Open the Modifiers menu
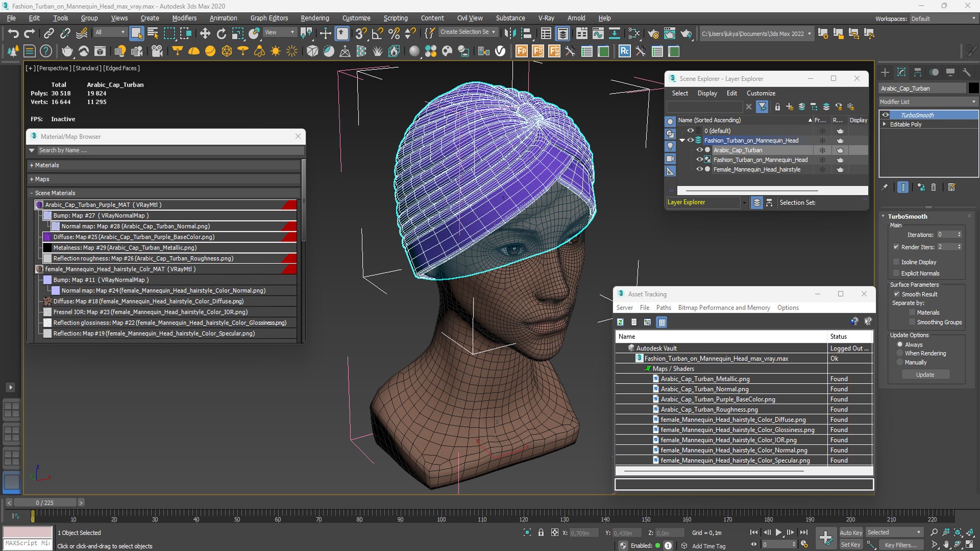 pyautogui.click(x=184, y=18)
